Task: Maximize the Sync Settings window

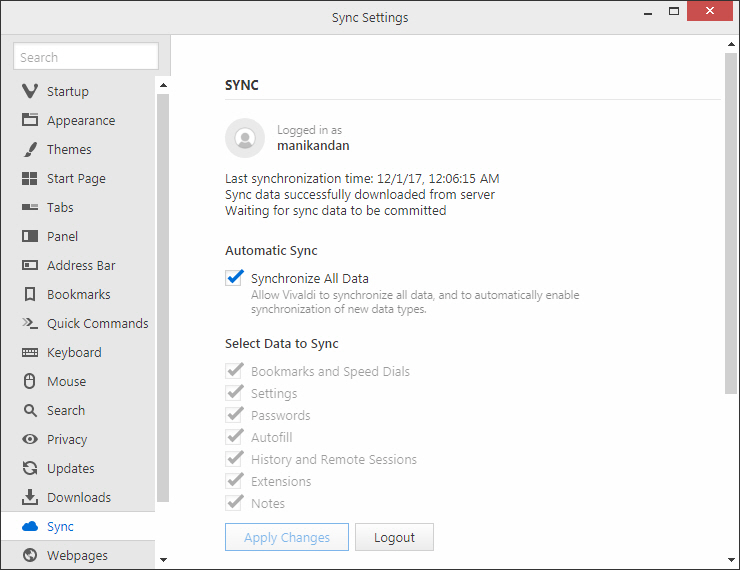Action: tap(674, 11)
